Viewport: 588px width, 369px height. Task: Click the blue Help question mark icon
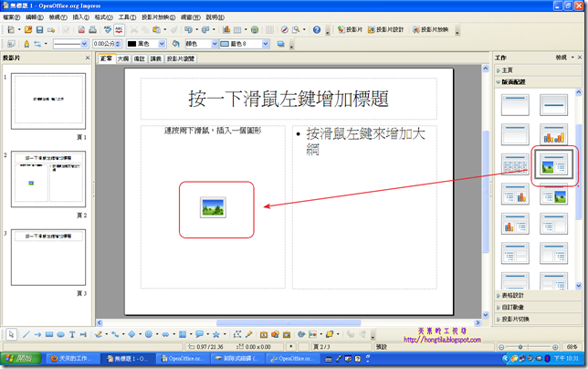(317, 29)
